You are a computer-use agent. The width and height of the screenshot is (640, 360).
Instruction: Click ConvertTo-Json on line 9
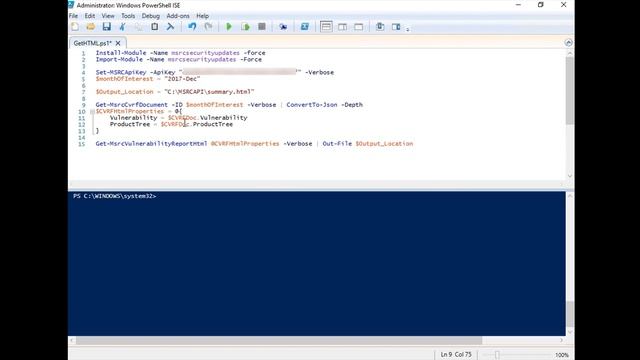pos(312,105)
